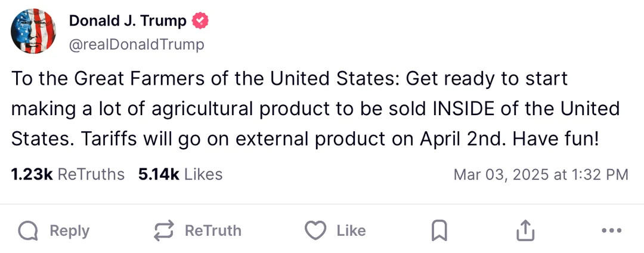
Task: Click the Like text label
Action: coord(351,231)
